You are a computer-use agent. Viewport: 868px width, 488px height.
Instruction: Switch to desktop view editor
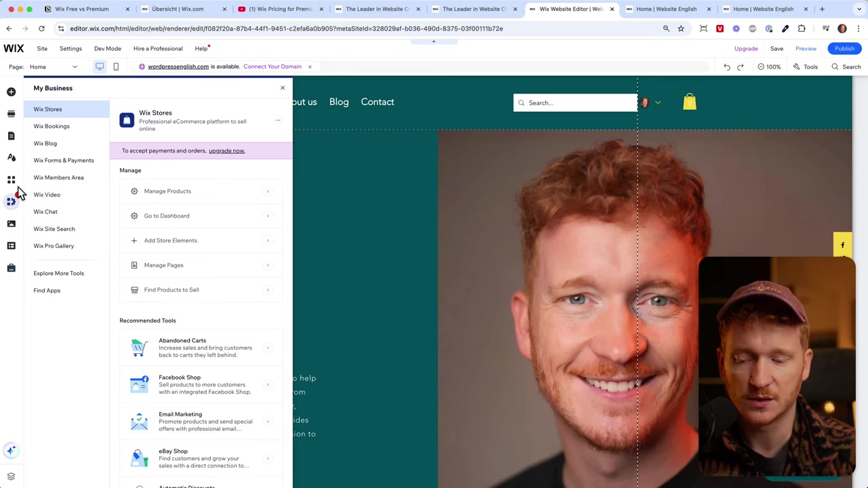tap(100, 66)
